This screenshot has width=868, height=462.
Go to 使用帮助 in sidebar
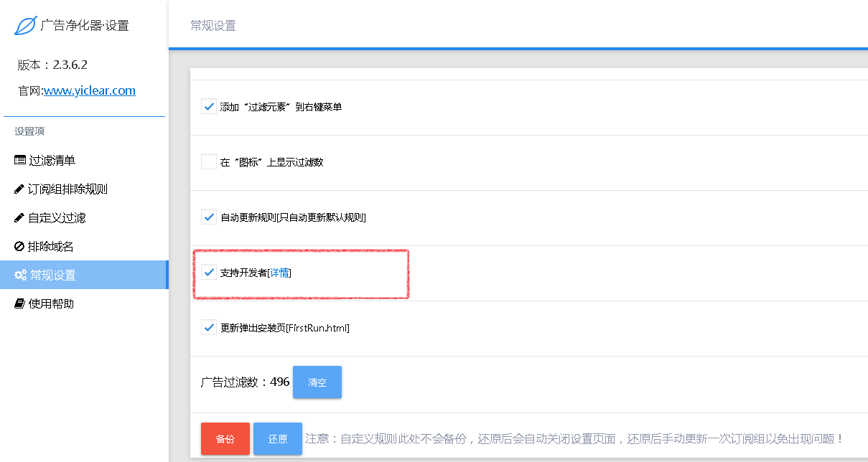pos(51,304)
